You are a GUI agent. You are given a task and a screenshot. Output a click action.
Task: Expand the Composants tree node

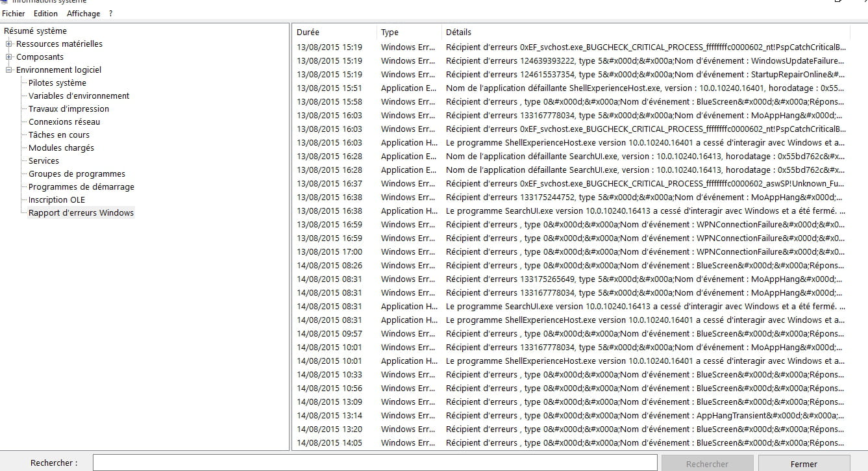[9, 57]
